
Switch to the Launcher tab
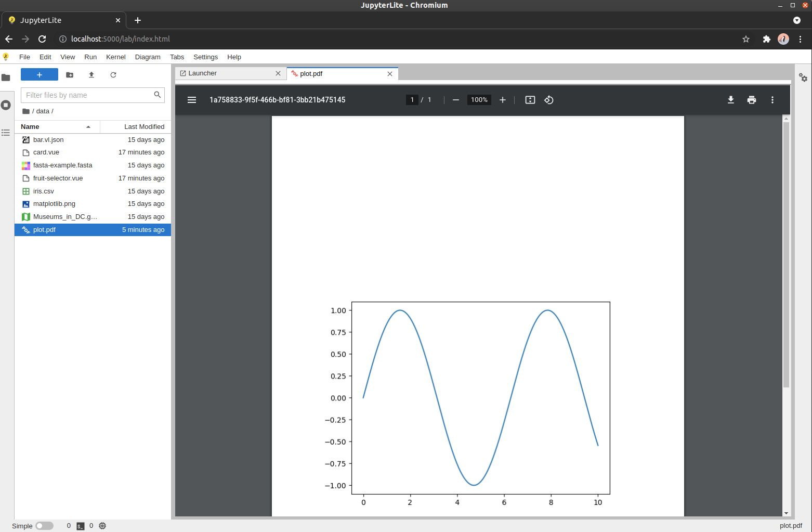tap(203, 73)
